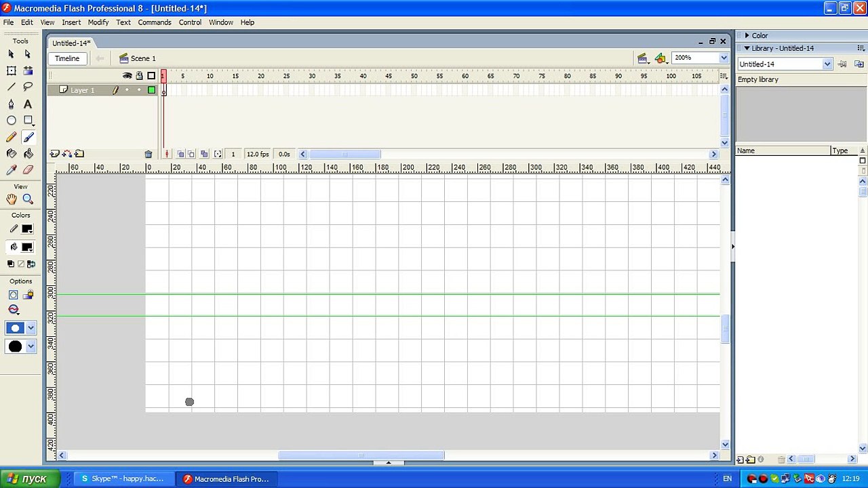Image resolution: width=868 pixels, height=488 pixels.
Task: Click the Scene 1 label
Action: pyautogui.click(x=143, y=58)
